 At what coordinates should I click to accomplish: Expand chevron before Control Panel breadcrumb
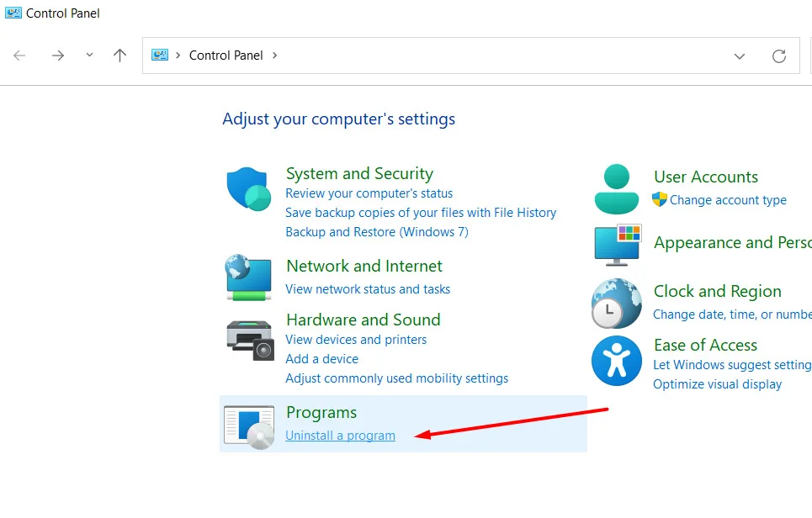pyautogui.click(x=178, y=55)
